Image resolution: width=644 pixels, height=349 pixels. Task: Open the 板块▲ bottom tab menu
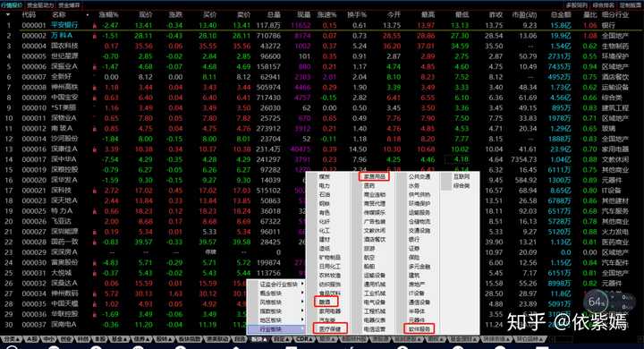pyautogui.click(x=258, y=339)
